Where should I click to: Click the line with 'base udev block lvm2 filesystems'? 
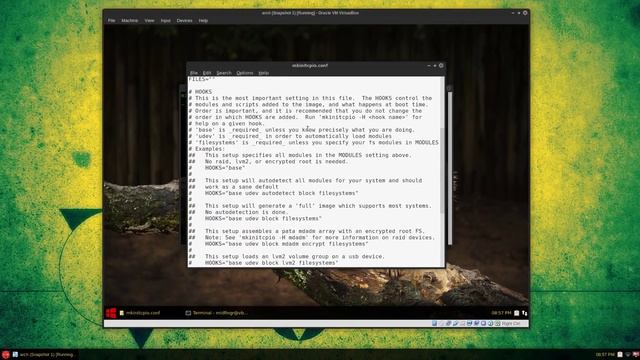[x=271, y=263]
